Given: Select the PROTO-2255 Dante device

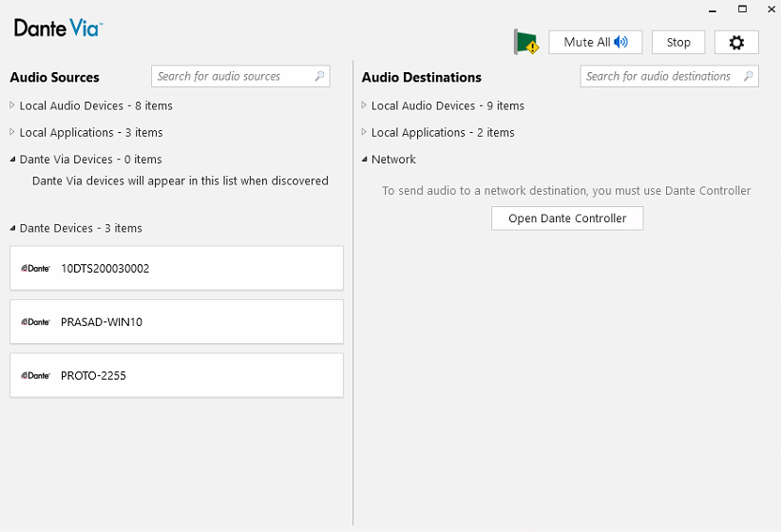Looking at the screenshot, I should 177,375.
